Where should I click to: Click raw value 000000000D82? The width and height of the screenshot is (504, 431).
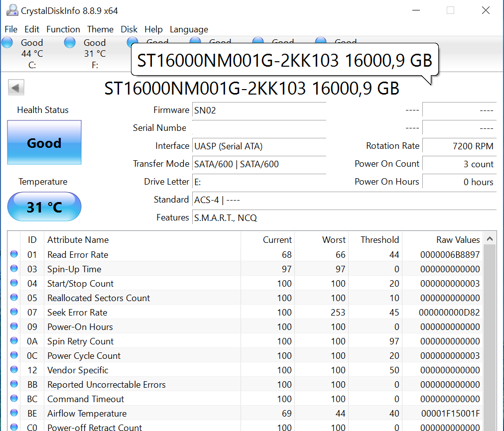coord(449,313)
